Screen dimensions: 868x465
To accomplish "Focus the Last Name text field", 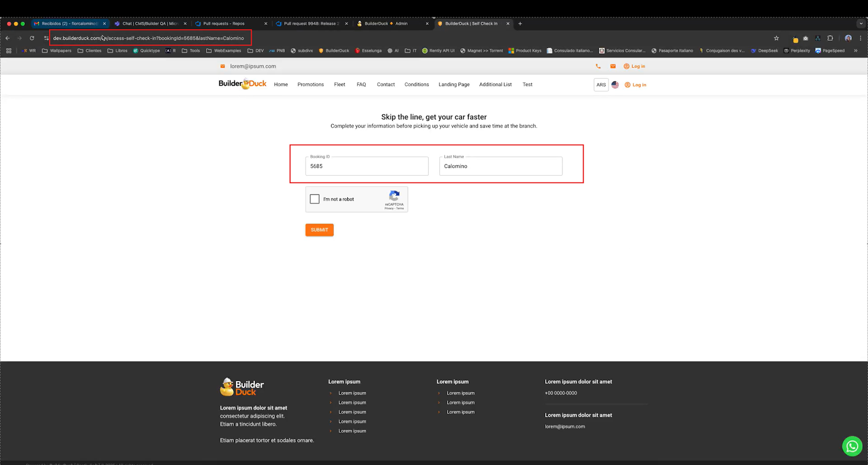I will coord(500,166).
